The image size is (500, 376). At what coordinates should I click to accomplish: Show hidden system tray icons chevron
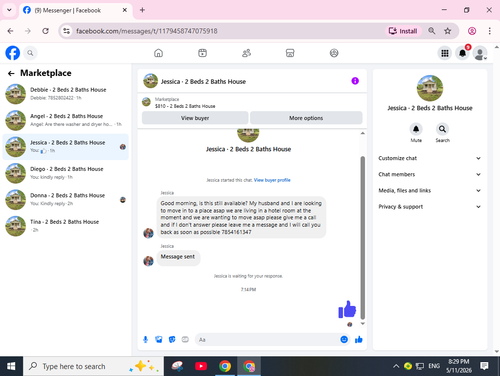coord(396,366)
